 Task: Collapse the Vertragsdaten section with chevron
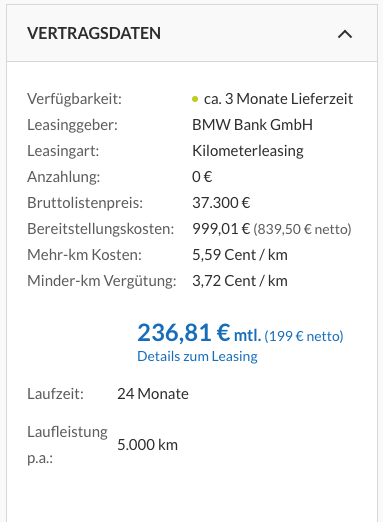pyautogui.click(x=345, y=34)
